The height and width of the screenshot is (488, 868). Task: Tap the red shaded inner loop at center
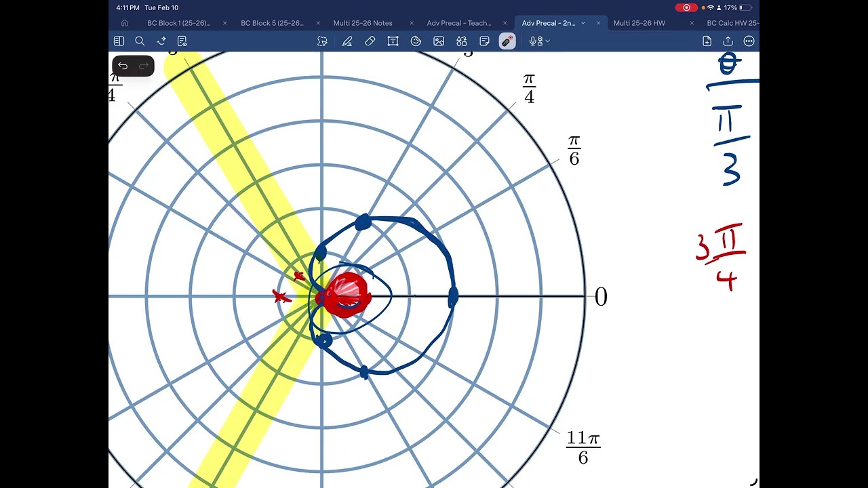347,296
